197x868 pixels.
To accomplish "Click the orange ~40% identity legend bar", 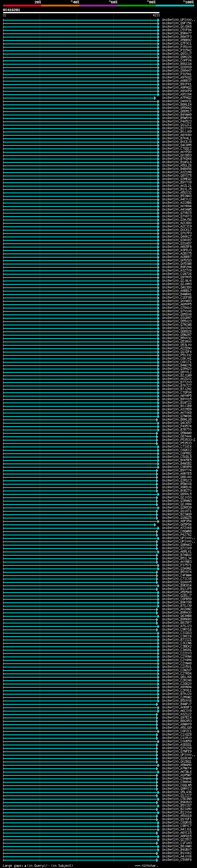I will 60,6.
